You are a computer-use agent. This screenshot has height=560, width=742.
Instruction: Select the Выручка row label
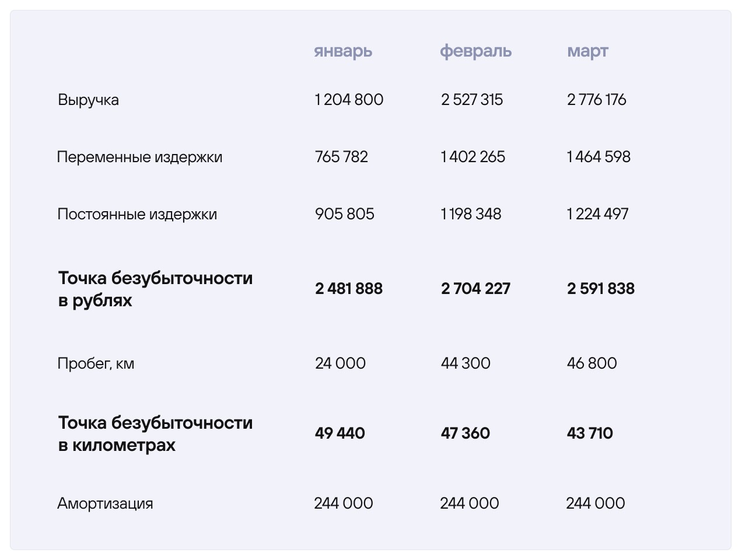(88, 100)
